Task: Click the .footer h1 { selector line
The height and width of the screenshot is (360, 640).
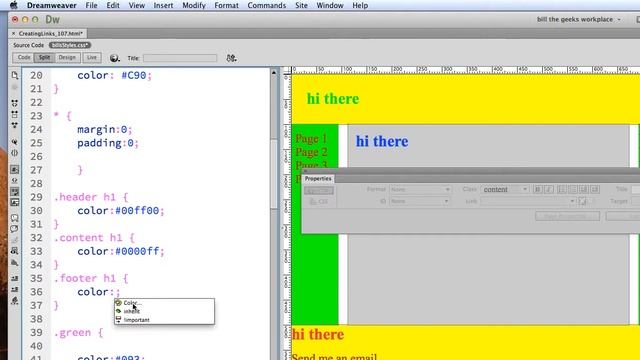Action: pos(91,278)
